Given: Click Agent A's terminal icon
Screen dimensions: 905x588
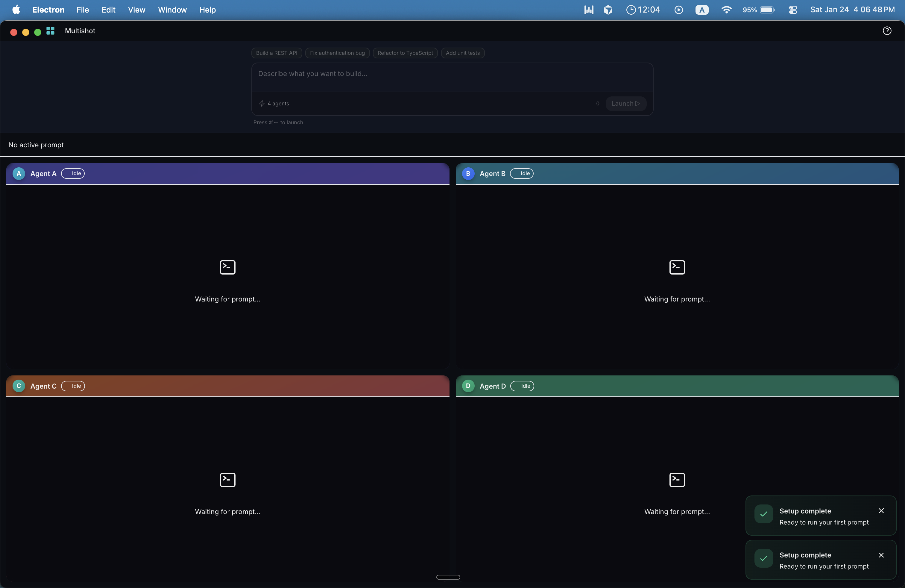Looking at the screenshot, I should 227,267.
